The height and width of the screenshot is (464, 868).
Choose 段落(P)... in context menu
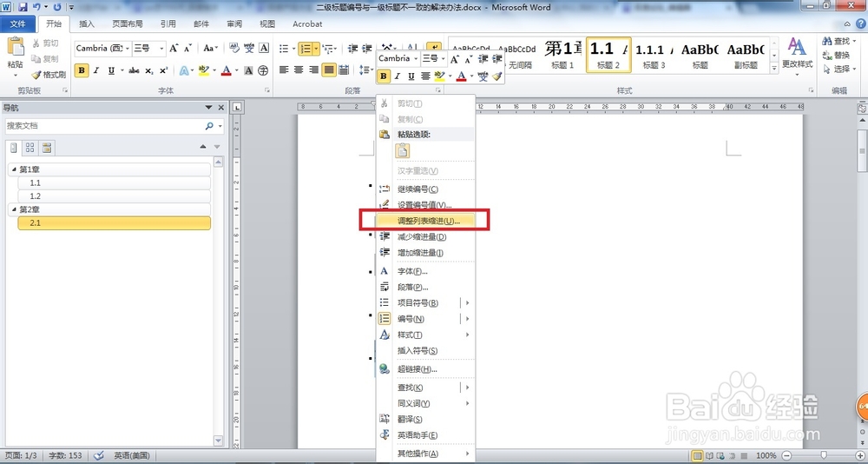coord(425,287)
